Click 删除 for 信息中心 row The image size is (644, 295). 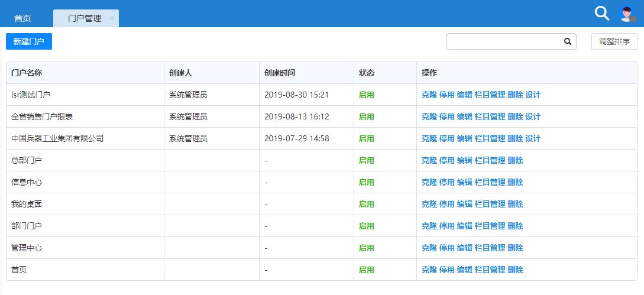(515, 182)
